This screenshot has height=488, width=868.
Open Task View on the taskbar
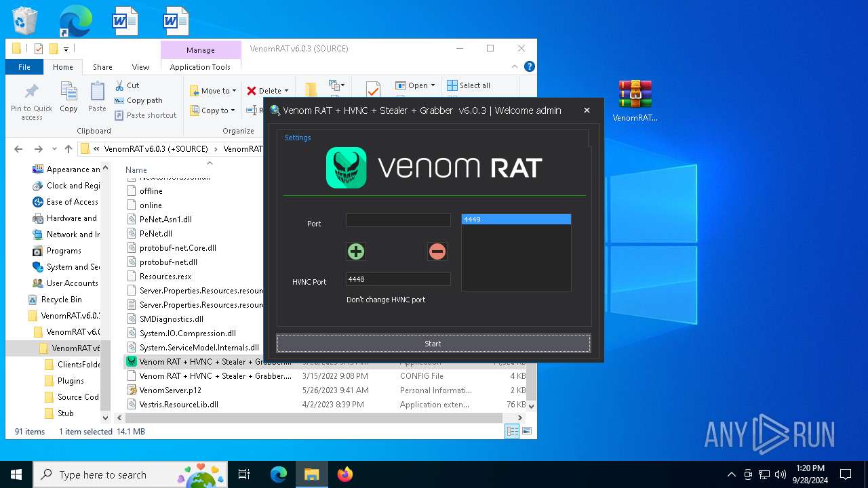(244, 474)
